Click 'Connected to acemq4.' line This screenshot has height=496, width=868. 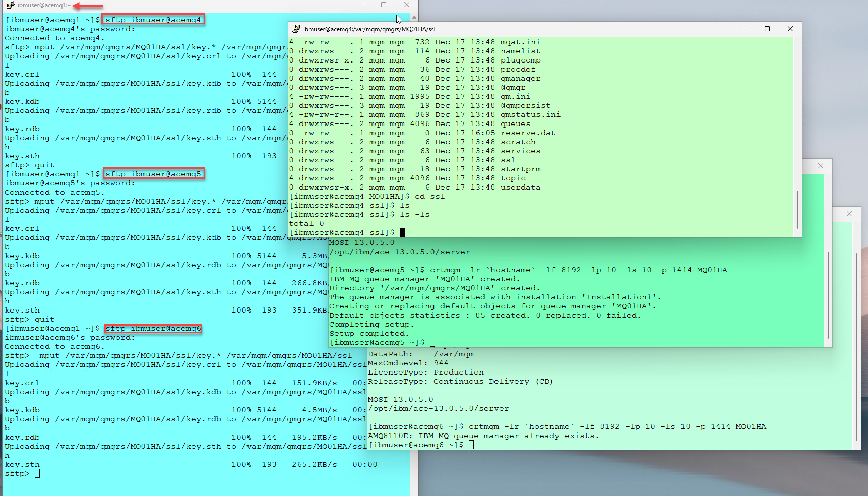(55, 38)
